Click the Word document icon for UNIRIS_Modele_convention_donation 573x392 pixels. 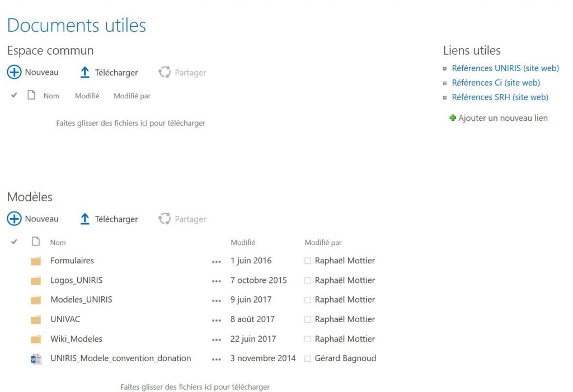pos(36,359)
